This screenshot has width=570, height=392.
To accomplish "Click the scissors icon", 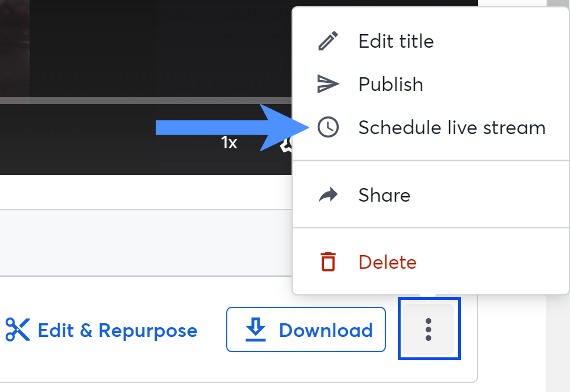I will click(17, 330).
